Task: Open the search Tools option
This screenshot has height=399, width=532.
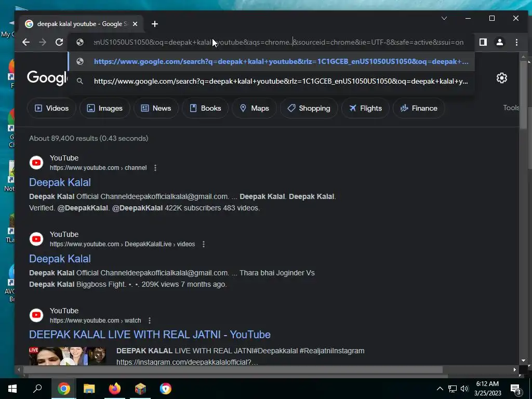Action: click(x=511, y=108)
